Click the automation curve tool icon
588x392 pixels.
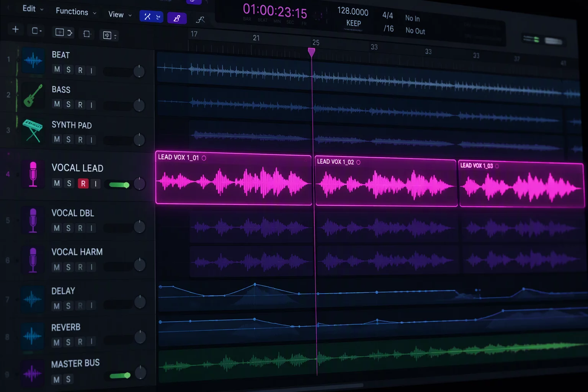[x=200, y=20]
